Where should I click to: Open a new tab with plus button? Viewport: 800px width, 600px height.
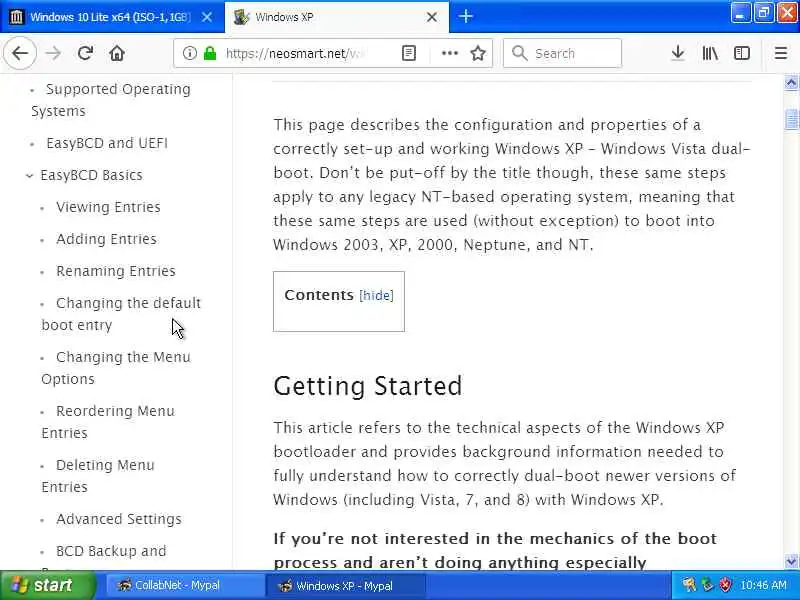coord(465,16)
